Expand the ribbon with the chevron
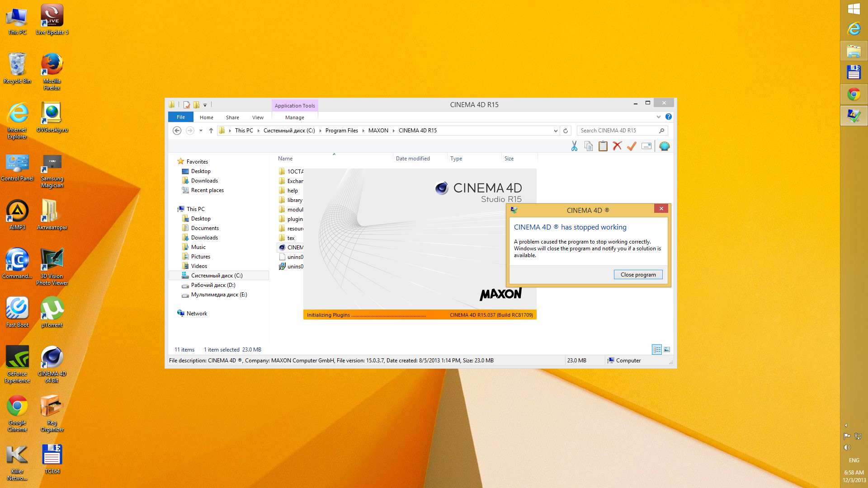The image size is (868, 488). coord(658,117)
